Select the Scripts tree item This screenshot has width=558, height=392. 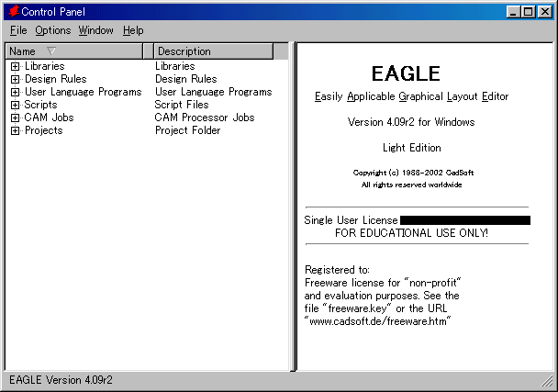[40, 105]
